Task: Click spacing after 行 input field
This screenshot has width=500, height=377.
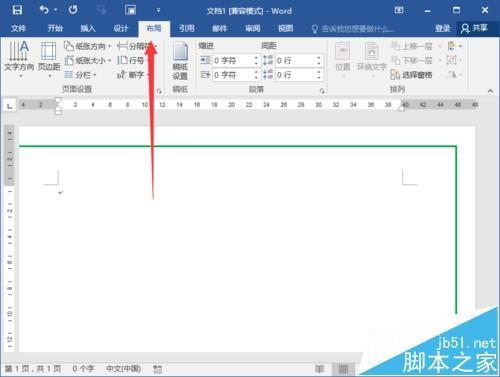Action: point(295,75)
